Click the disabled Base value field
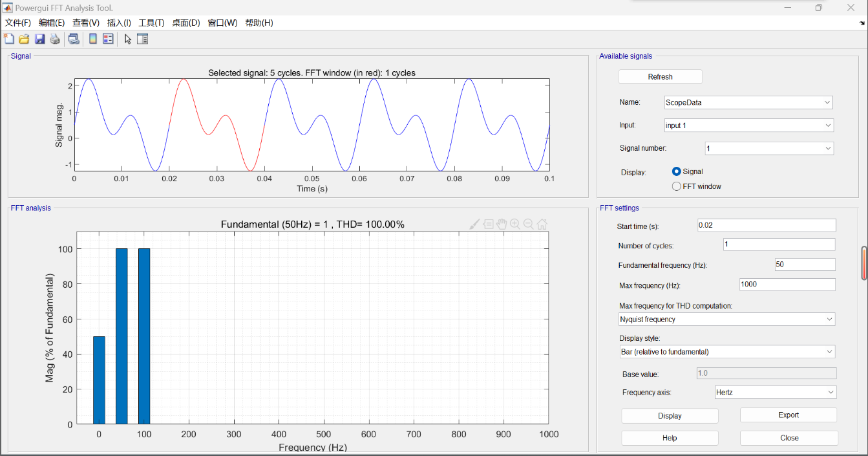The height and width of the screenshot is (456, 868). [767, 373]
